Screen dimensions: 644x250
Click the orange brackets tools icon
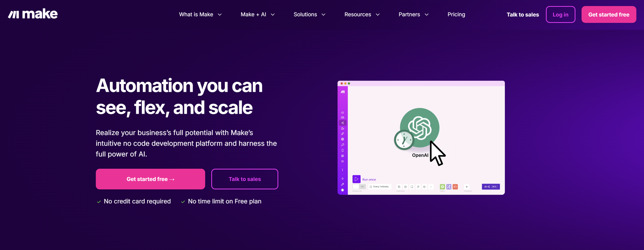(455, 187)
